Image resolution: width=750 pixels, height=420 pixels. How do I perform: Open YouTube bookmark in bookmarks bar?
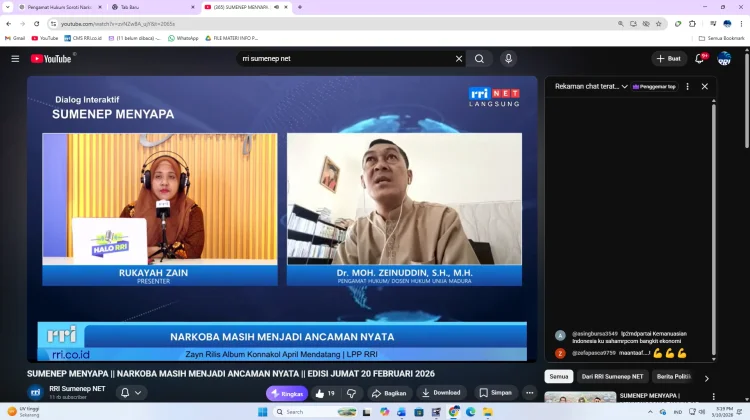pyautogui.click(x=44, y=38)
